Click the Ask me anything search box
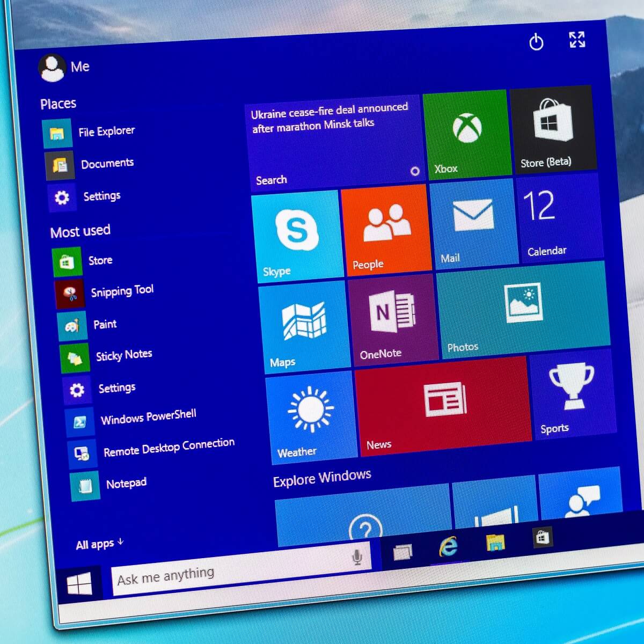 click(241, 569)
